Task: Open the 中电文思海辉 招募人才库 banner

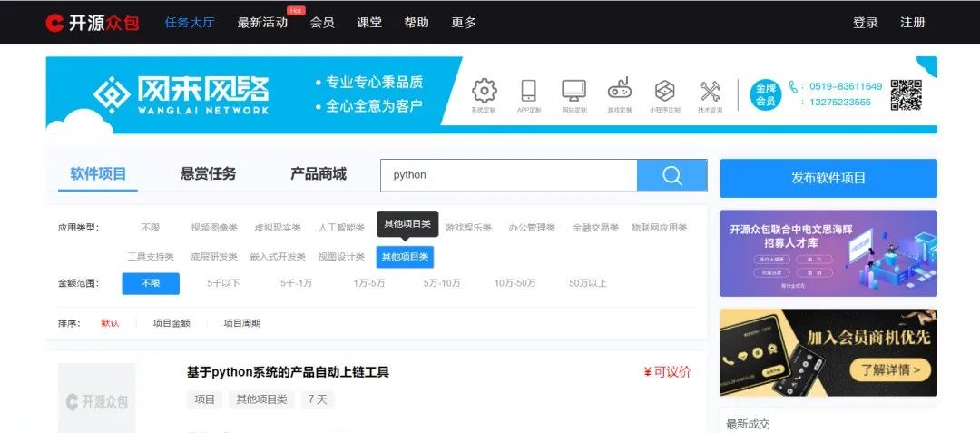Action: (x=828, y=253)
